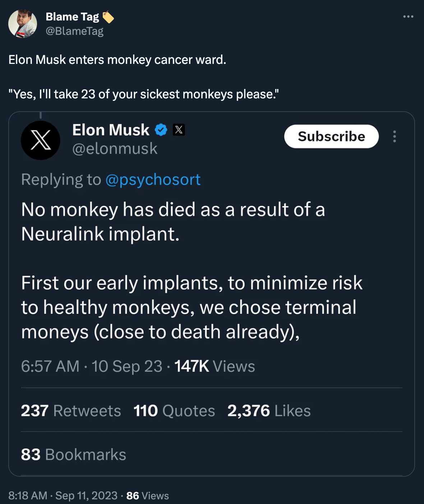Click the Blame Tag display name
The image size is (424, 504).
[x=72, y=17]
